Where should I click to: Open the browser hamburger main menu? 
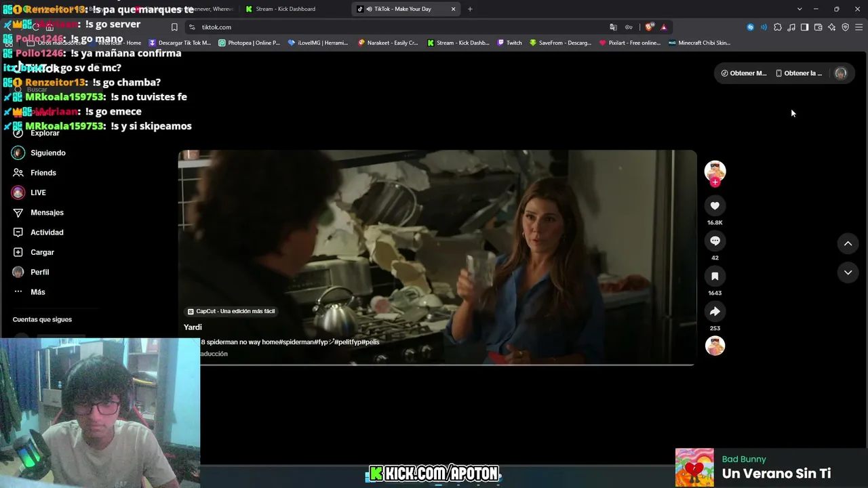point(859,27)
